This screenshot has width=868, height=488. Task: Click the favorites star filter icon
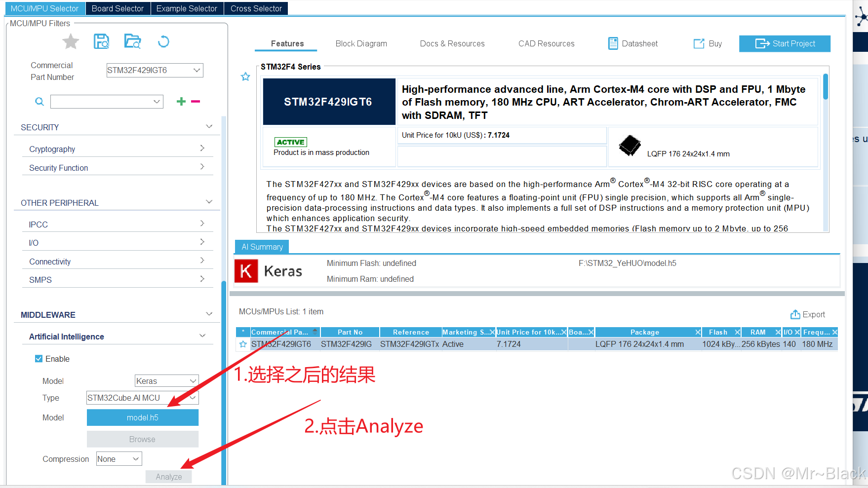pyautogui.click(x=71, y=42)
